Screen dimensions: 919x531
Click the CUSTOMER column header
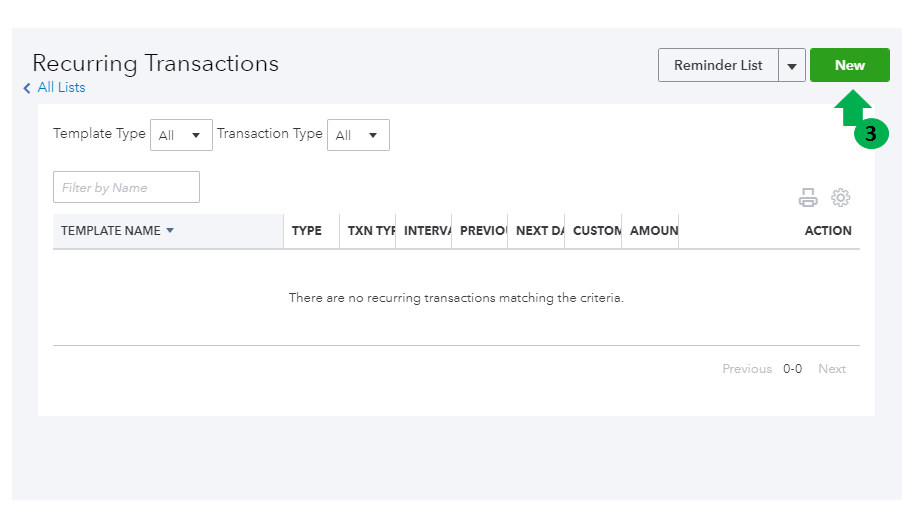click(597, 231)
